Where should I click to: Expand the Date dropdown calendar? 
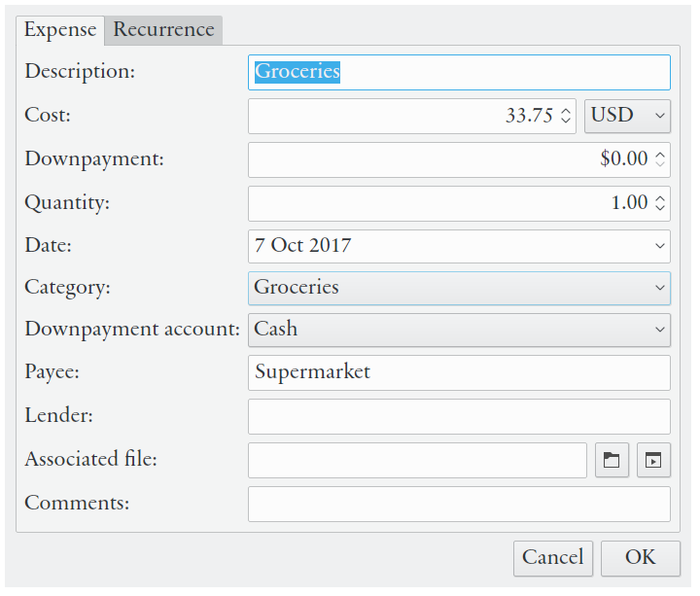coord(660,246)
